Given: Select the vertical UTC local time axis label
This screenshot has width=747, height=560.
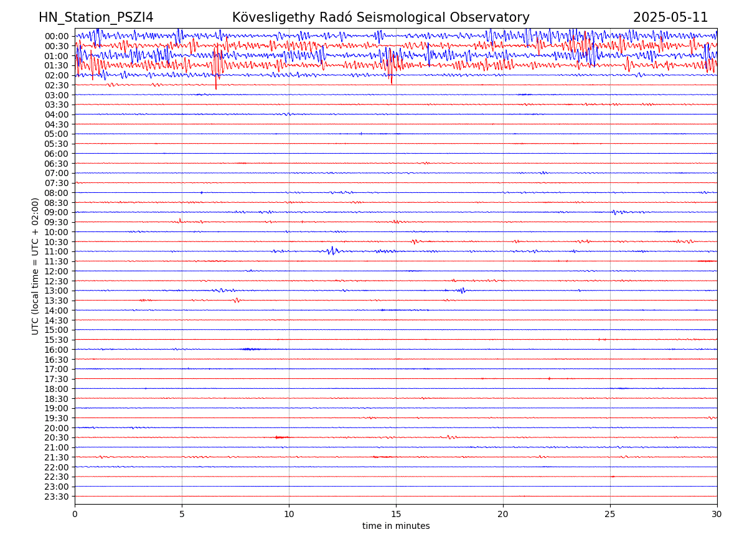Looking at the screenshot, I should coord(35,266).
